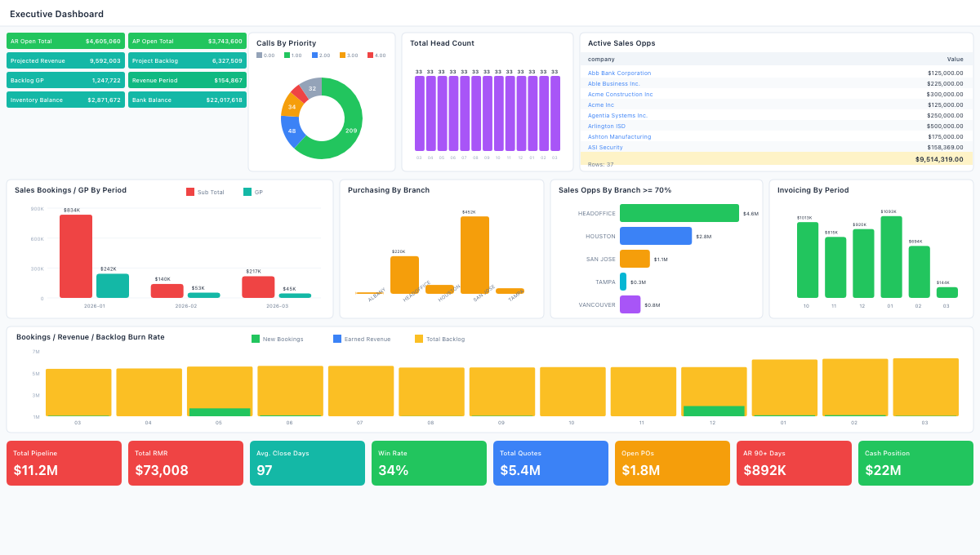
Task: Click the AR Open Total tile
Action: pos(65,41)
